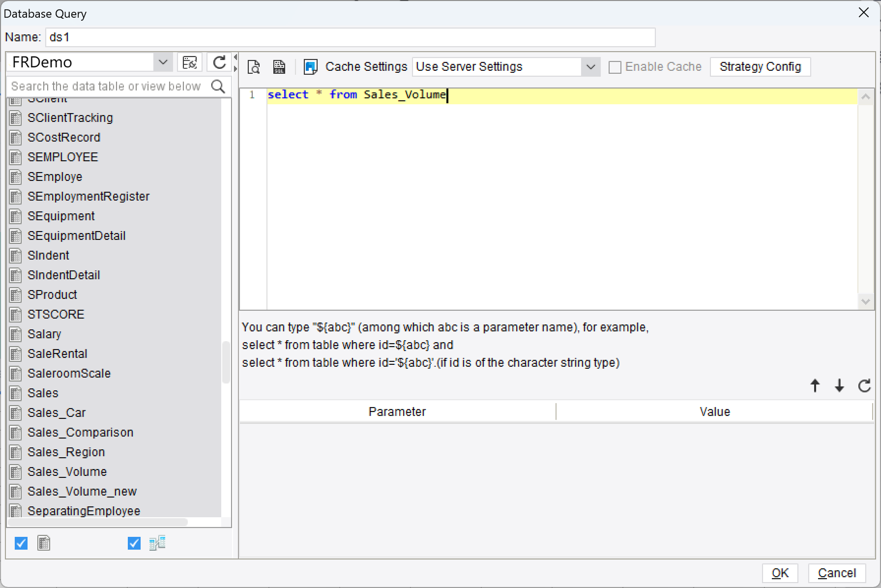Click the data connection settings icon beside FRDemo
This screenshot has height=588, width=881.
tap(189, 62)
